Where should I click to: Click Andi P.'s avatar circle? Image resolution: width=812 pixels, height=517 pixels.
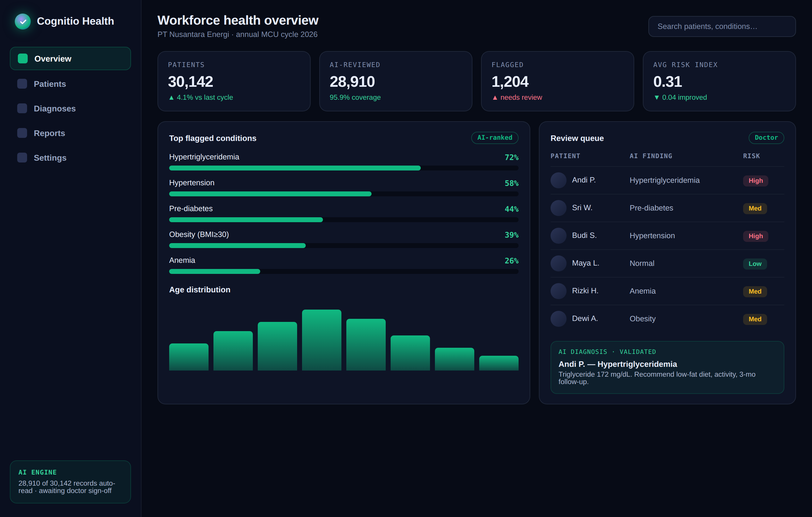(559, 180)
